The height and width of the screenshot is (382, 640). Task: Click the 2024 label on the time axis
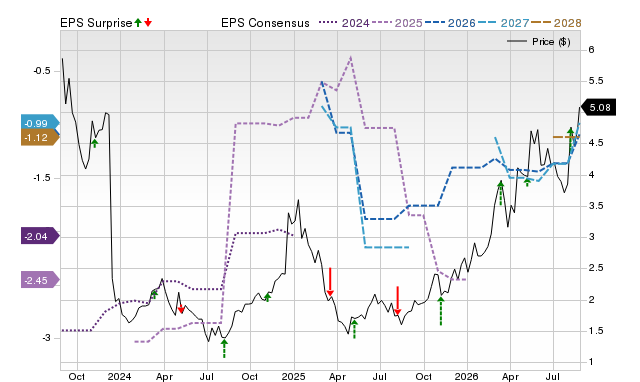[x=120, y=376]
